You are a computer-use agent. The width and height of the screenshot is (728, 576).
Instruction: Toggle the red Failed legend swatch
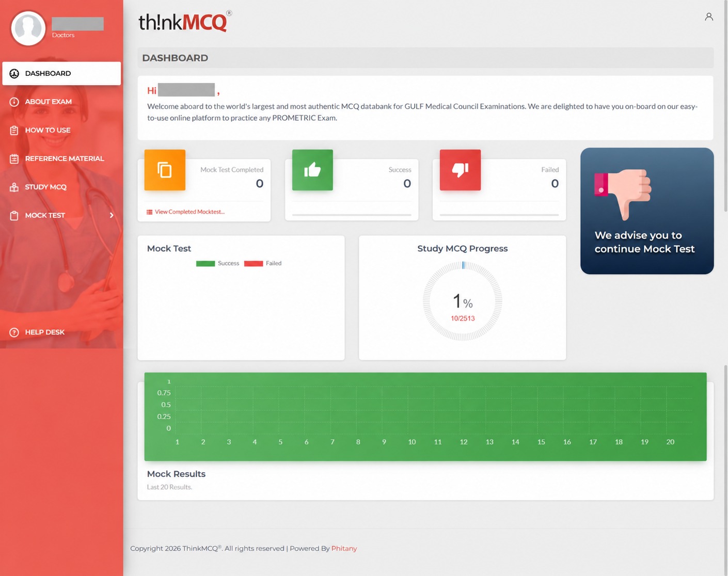pos(254,263)
